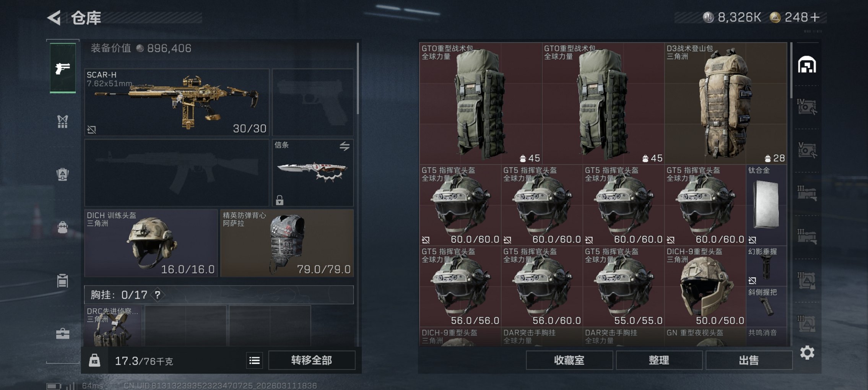This screenshot has height=390, width=868.
Task: Click the 转移全部 button
Action: pos(312,360)
